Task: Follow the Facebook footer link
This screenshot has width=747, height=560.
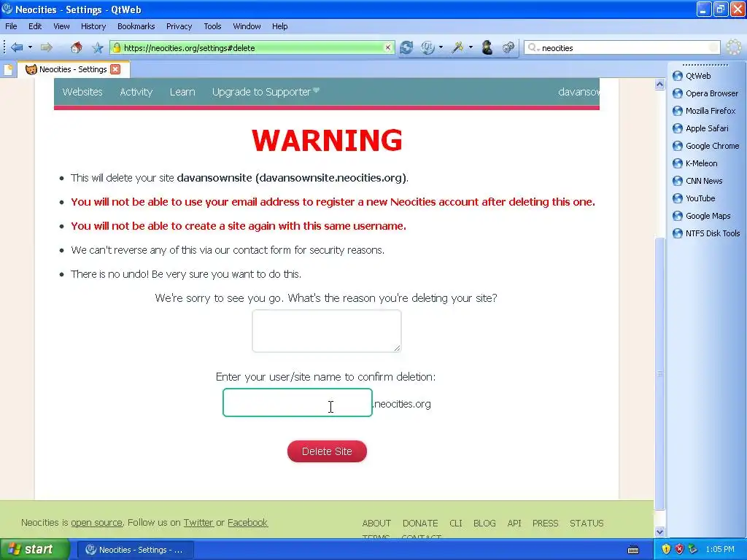Action: pos(248,522)
